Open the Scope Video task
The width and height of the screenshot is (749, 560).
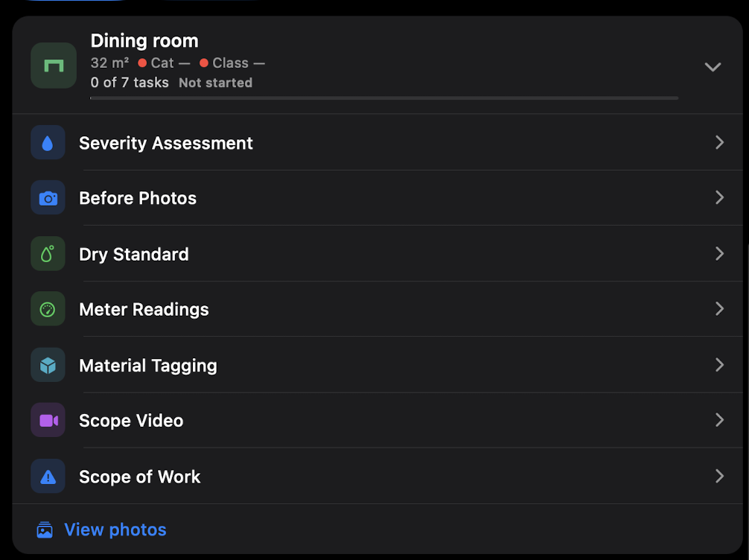coord(377,421)
